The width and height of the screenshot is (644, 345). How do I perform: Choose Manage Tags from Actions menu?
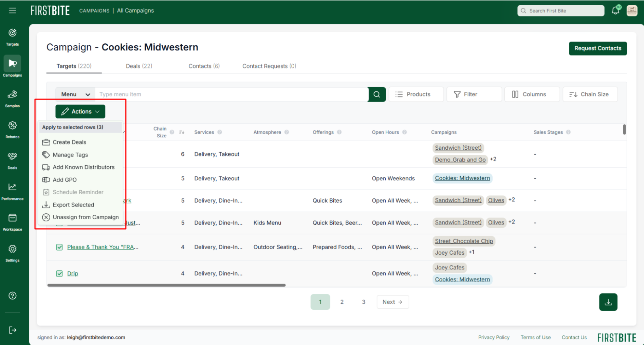(80, 155)
